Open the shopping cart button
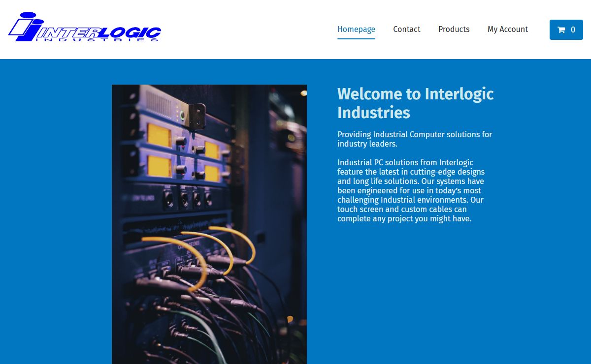Screen dimensions: 591x364 coord(566,30)
